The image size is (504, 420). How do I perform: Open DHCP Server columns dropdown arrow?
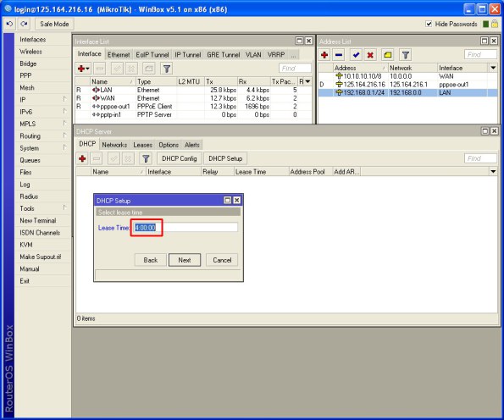(493, 172)
